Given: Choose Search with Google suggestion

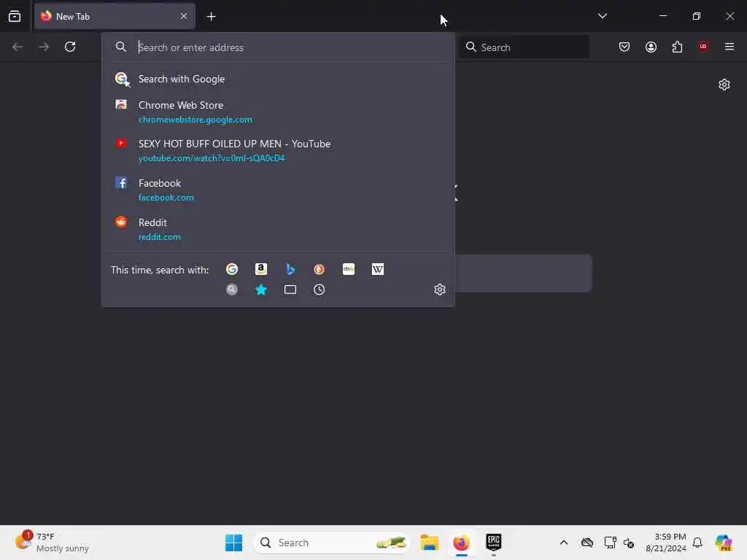Looking at the screenshot, I should tap(278, 79).
